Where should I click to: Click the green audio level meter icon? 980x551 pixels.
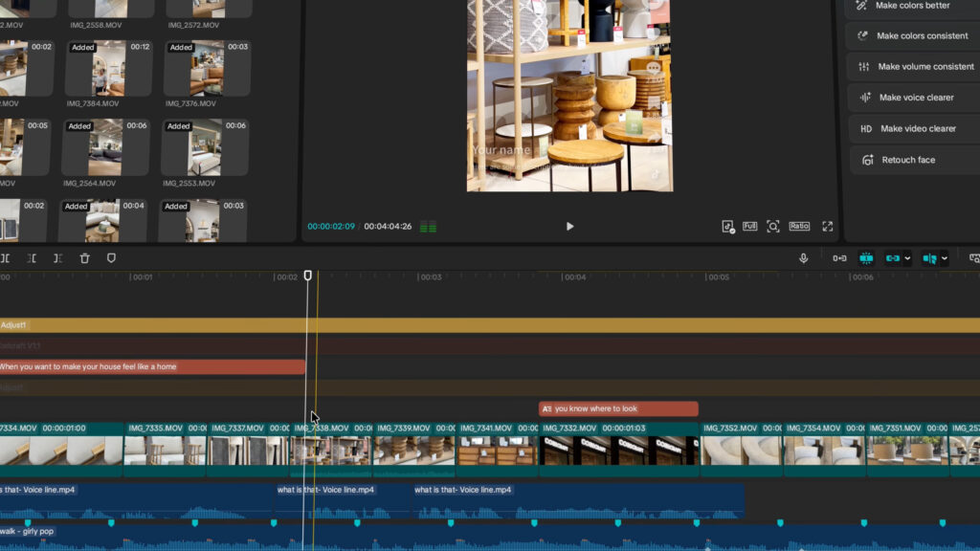428,228
